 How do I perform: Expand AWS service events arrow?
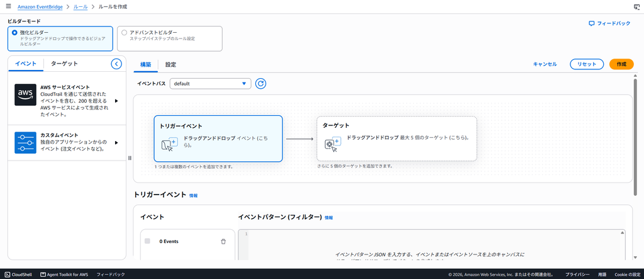coord(116,101)
